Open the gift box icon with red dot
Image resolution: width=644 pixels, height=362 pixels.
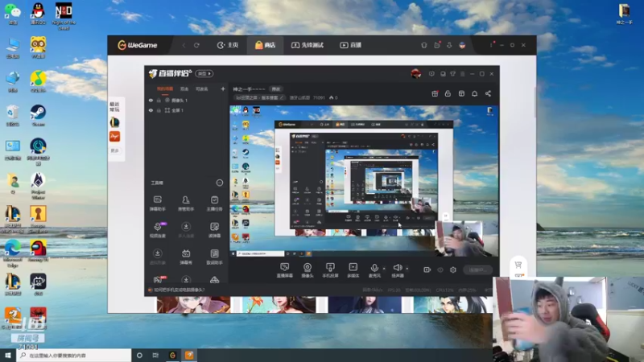pyautogui.click(x=435, y=93)
